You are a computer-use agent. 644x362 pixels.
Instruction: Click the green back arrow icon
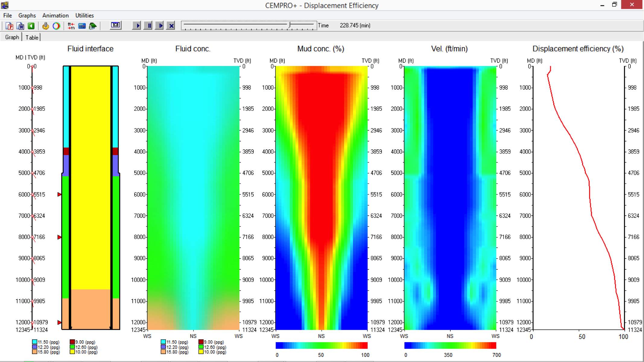tap(31, 26)
